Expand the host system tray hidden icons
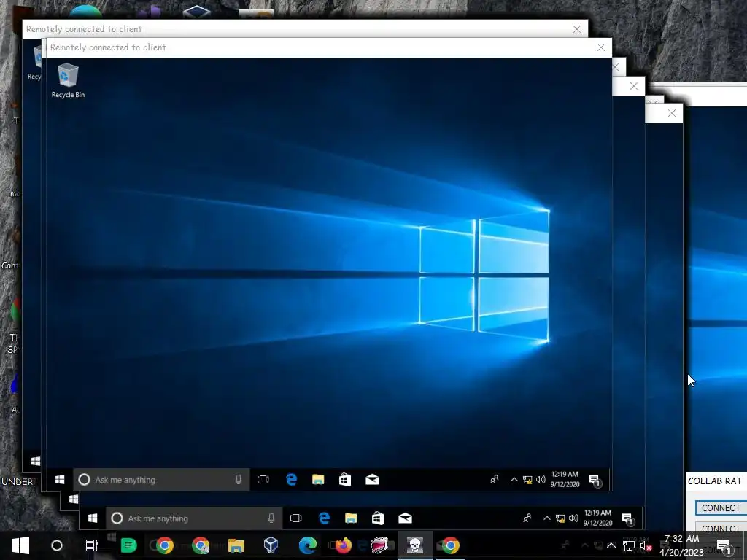 (611, 545)
